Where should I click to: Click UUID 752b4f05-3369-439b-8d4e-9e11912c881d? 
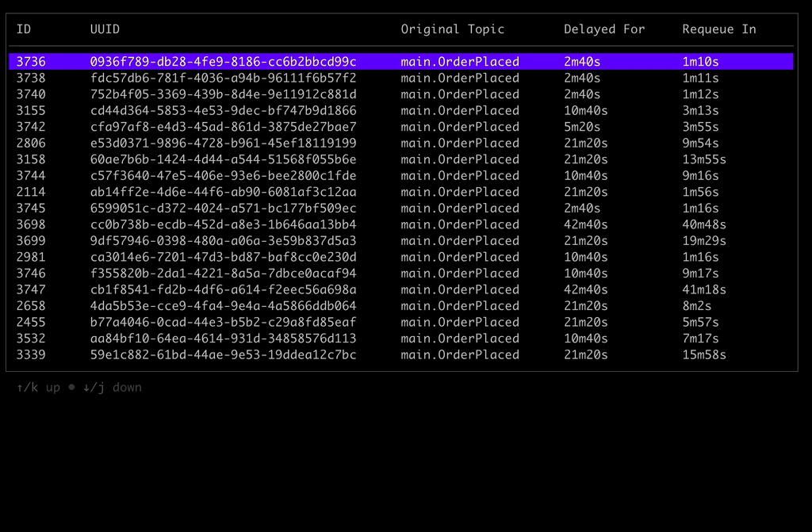(223, 94)
